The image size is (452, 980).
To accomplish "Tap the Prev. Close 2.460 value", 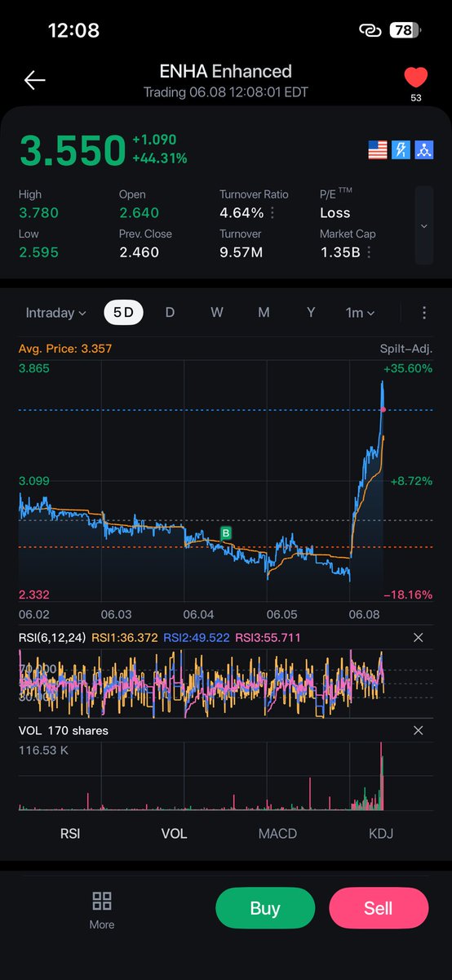I will [140, 252].
